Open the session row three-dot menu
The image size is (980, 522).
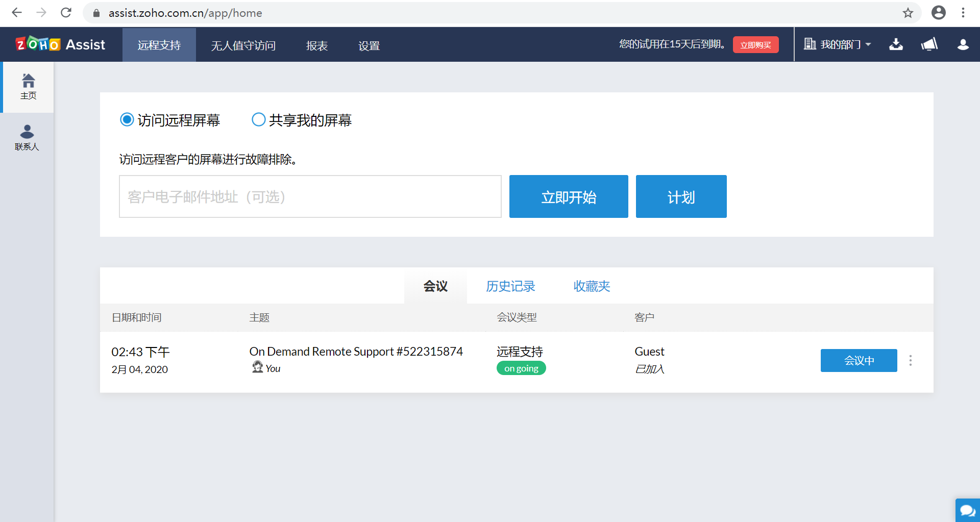911,360
